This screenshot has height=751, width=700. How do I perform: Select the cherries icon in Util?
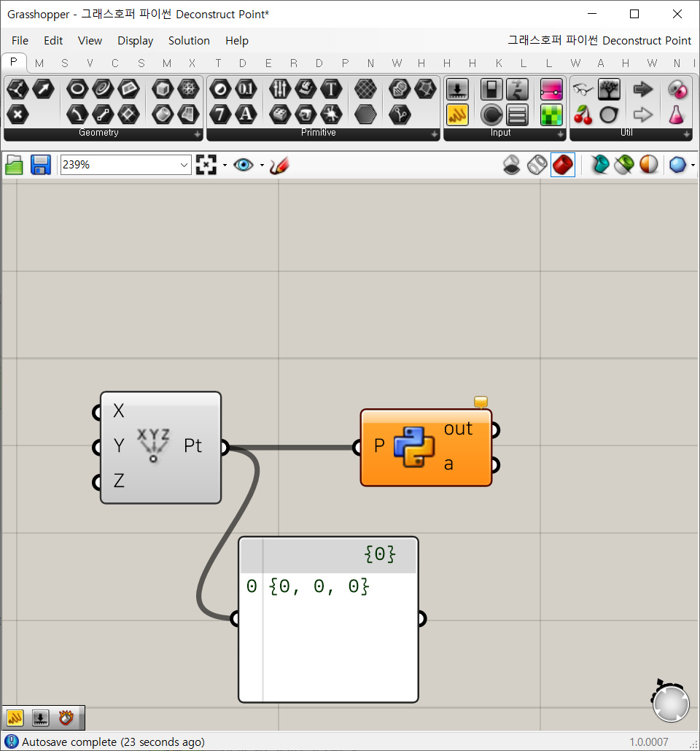pos(583,115)
